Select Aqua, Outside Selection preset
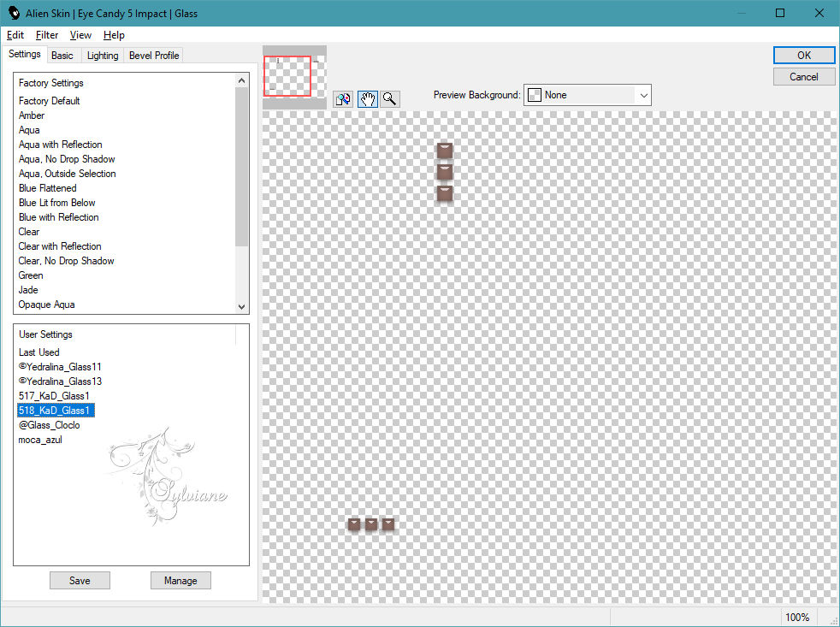Image resolution: width=840 pixels, height=627 pixels. (67, 173)
